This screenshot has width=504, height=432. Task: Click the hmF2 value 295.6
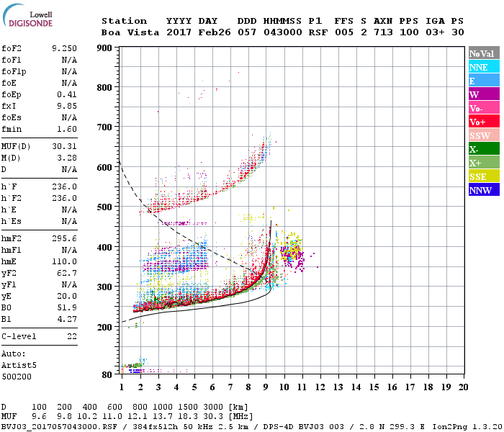pyautogui.click(x=64, y=238)
